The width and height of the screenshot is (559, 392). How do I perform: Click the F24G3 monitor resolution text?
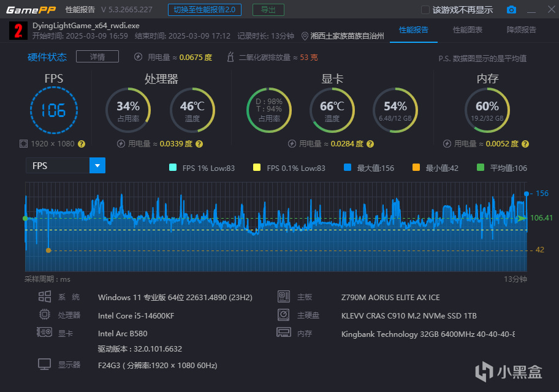coord(158,365)
